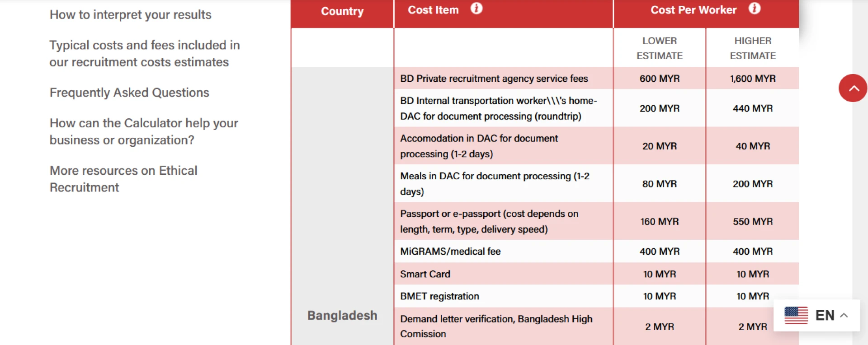
Task: Select the BMET registration table row
Action: (x=503, y=296)
